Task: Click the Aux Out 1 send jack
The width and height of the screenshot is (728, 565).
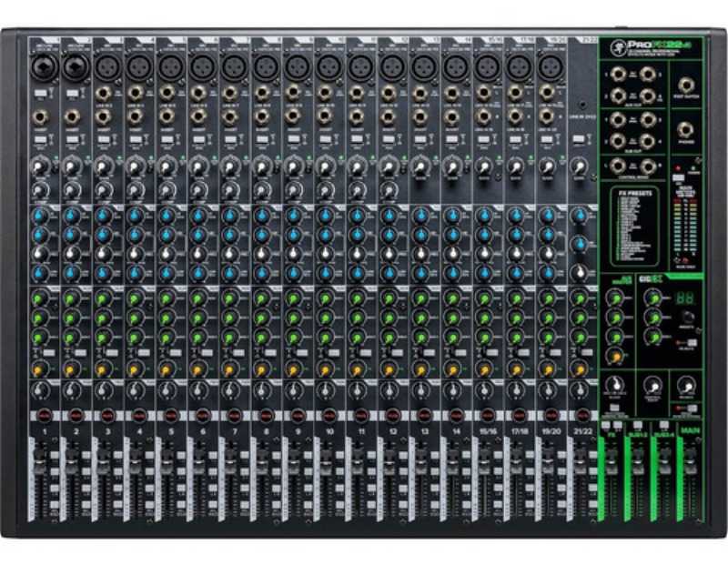Action: (617, 72)
